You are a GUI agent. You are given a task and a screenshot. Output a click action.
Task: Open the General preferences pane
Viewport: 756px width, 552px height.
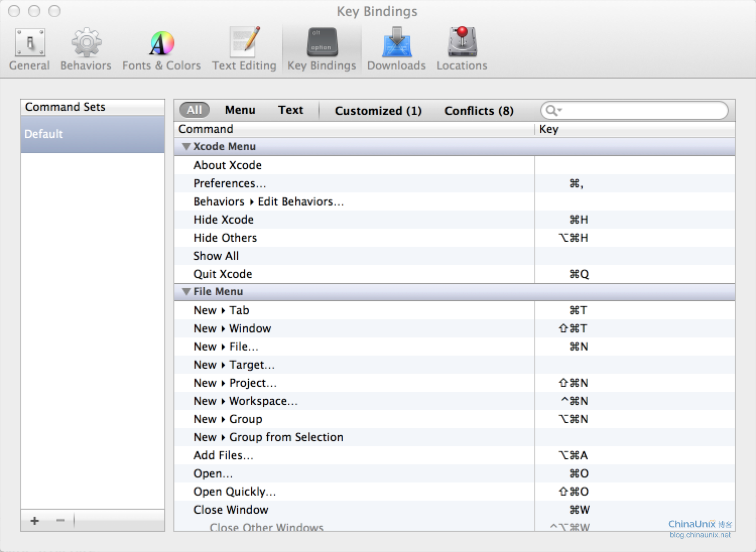pos(30,49)
